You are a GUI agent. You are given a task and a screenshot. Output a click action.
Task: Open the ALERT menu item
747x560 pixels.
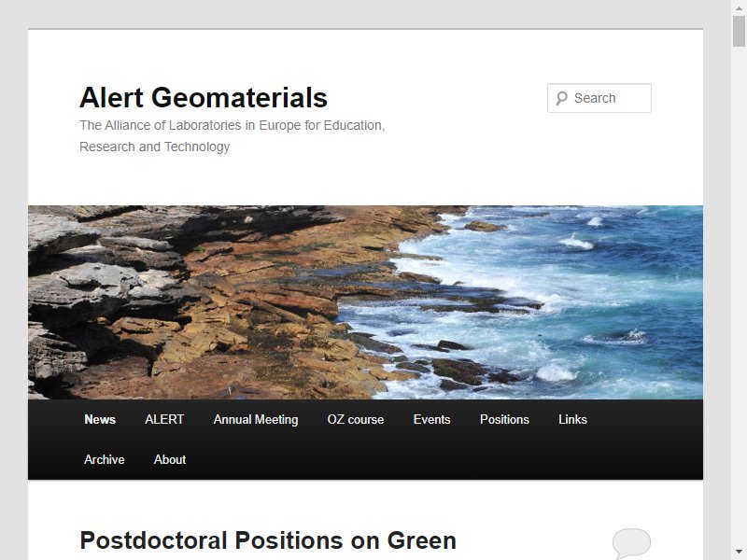(x=164, y=419)
